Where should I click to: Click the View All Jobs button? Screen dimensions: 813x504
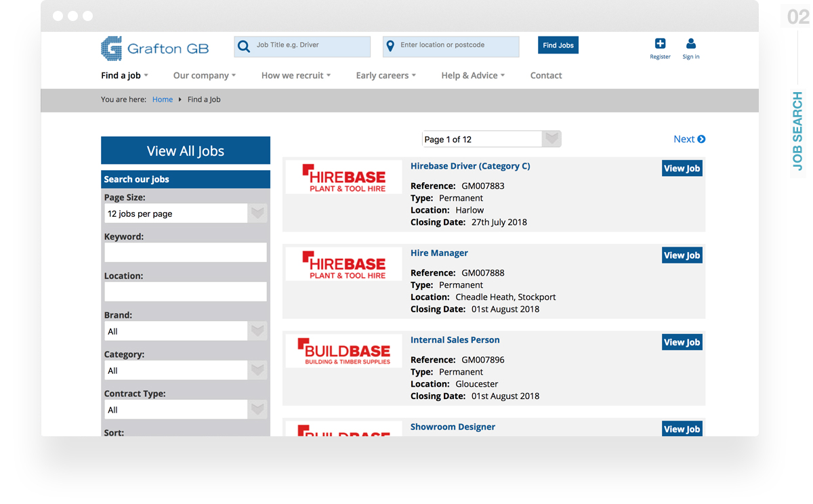point(186,150)
